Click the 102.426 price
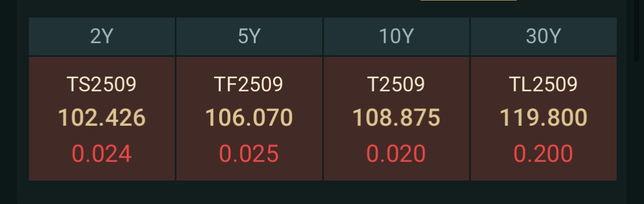Viewport: 644px width, 204px height. (x=102, y=118)
